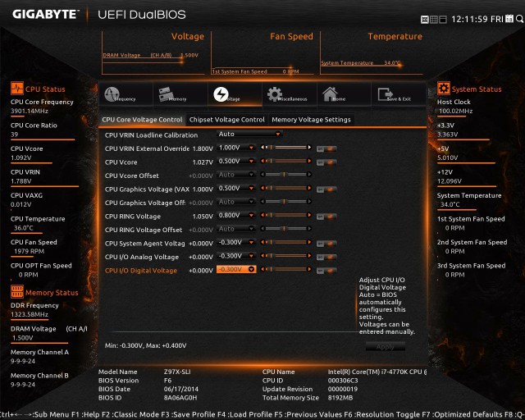Viewport: 525px width, 420px height.
Task: Click the Host Clock 100.02MHz reading
Action: point(455,112)
